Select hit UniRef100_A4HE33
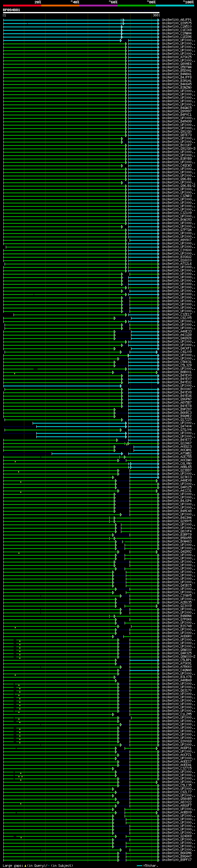Screen dimensions: 197x868 pyautogui.click(x=177, y=332)
